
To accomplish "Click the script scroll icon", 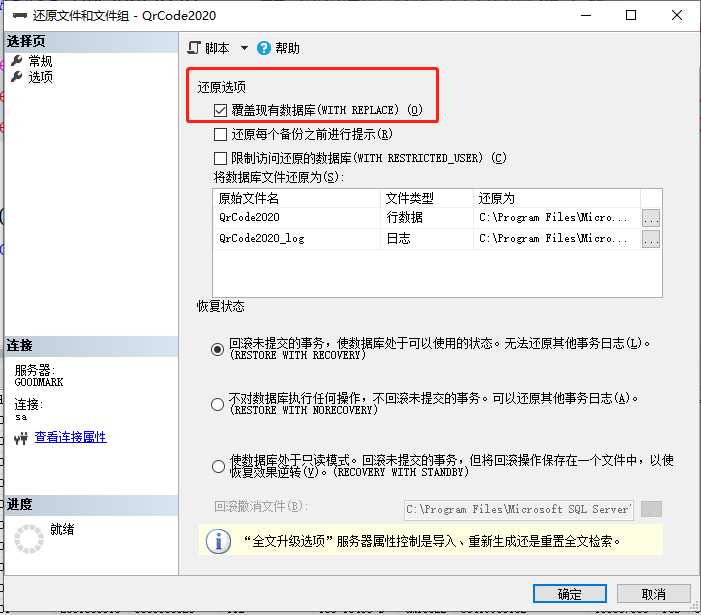I will [194, 47].
